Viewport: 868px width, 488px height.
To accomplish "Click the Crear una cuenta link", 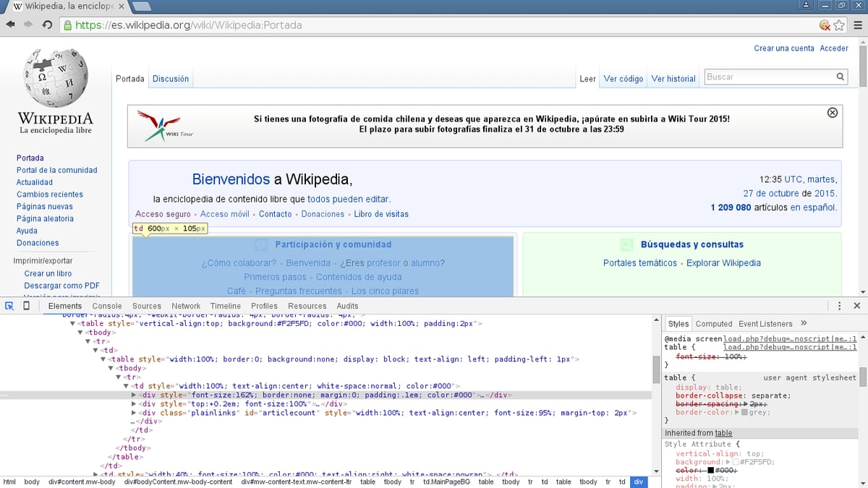I will coord(784,48).
